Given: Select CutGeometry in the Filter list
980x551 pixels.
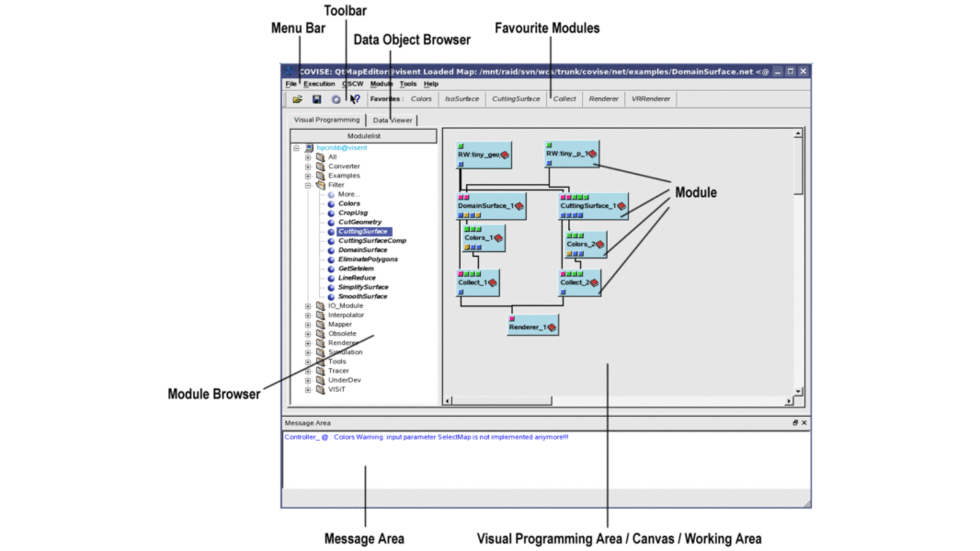Looking at the screenshot, I should pos(360,222).
